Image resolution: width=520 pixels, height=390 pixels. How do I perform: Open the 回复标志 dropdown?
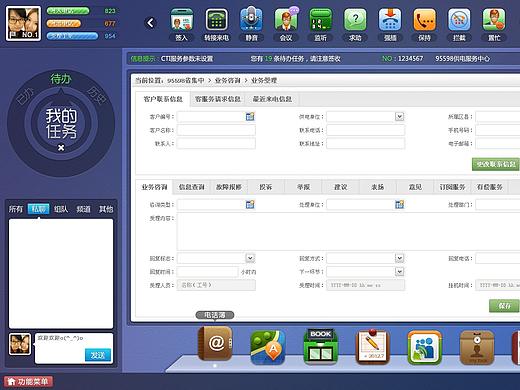point(250,258)
